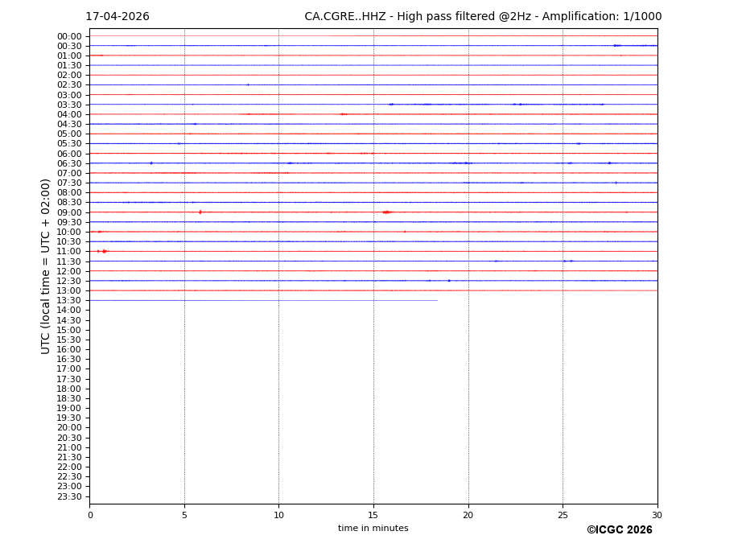Click the ©ICGC 2026 copyright text

(x=619, y=530)
